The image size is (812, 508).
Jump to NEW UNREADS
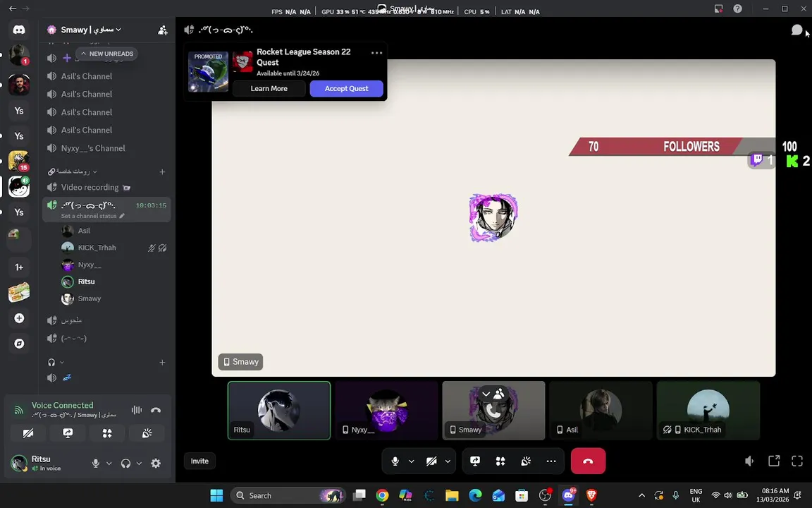tap(106, 54)
